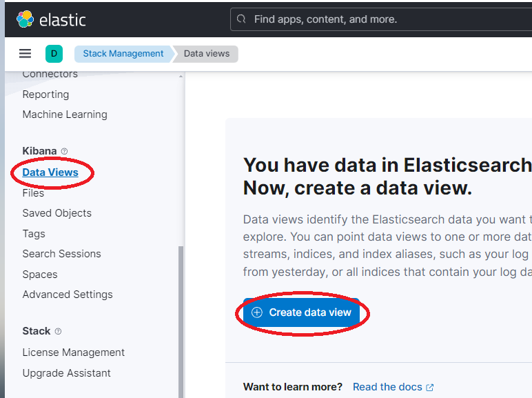Open License Management page
This screenshot has width=532, height=398.
point(74,352)
